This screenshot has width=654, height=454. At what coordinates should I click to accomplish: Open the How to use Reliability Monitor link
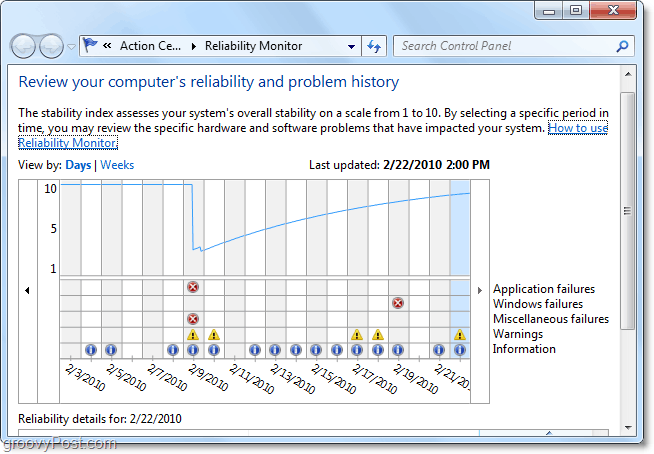point(578,128)
